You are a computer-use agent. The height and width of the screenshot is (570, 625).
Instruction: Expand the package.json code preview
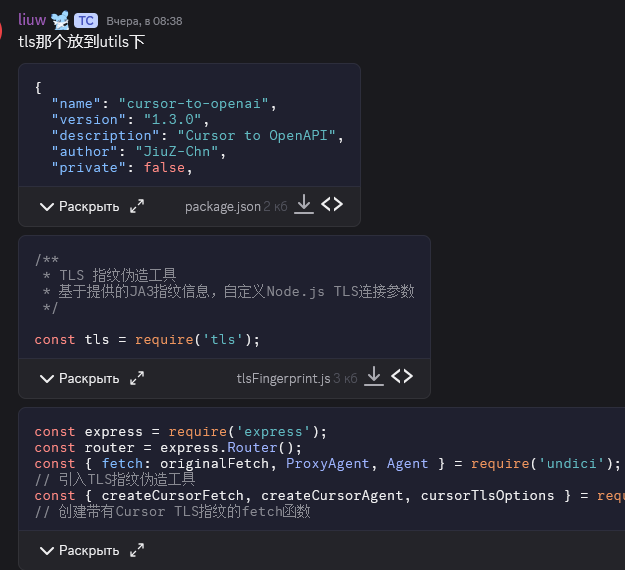(80, 206)
